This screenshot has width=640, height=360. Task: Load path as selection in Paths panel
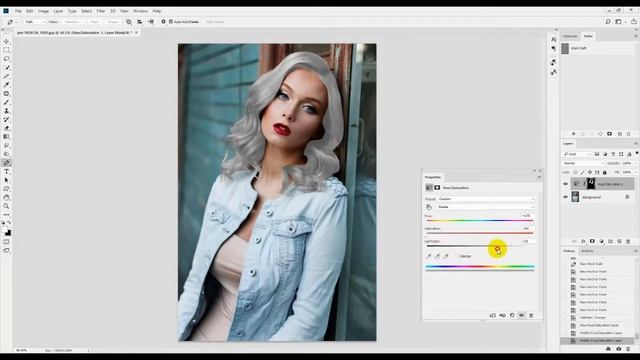[x=591, y=134]
